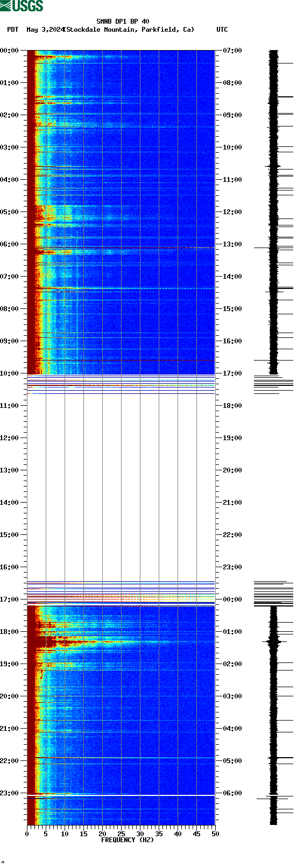
Task: Click the 19:00 UTC time label
Action: 232,438
